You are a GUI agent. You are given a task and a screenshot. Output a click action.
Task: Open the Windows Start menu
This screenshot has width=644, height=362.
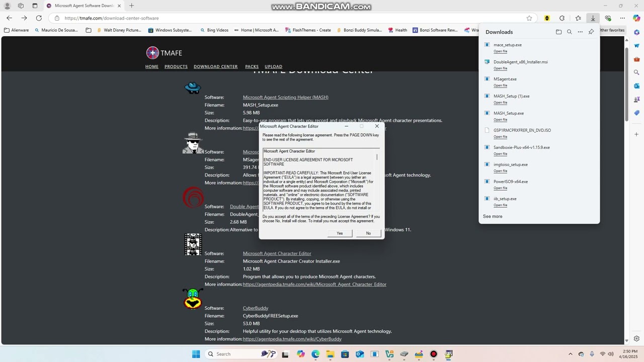point(196,354)
